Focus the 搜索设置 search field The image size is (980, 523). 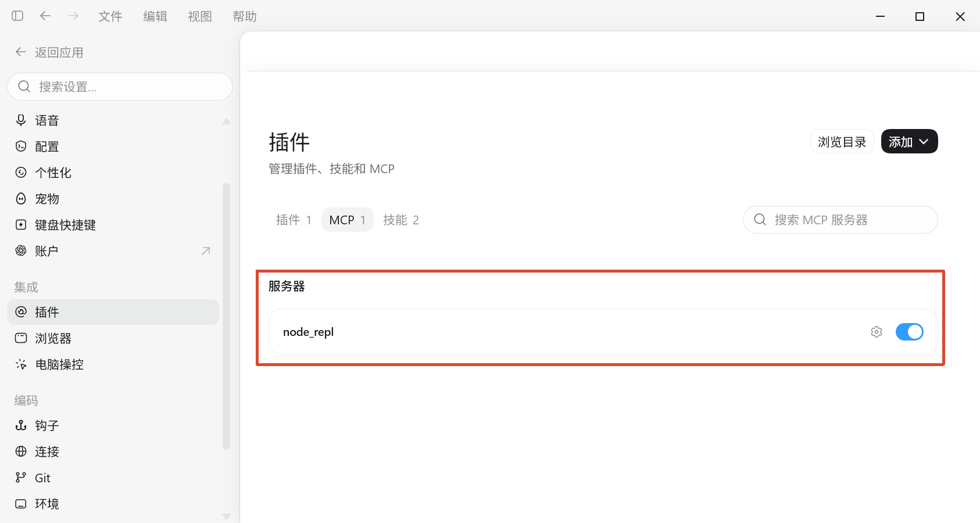tap(120, 87)
